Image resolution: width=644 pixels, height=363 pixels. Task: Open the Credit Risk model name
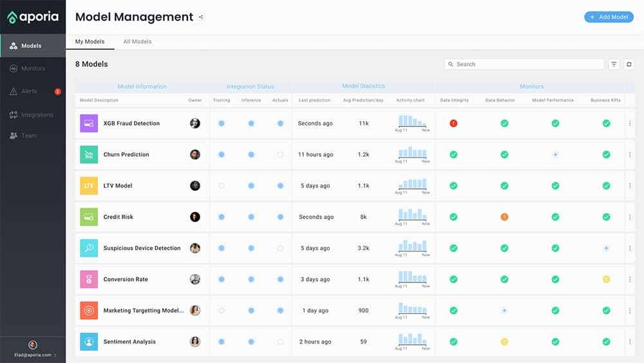118,217
